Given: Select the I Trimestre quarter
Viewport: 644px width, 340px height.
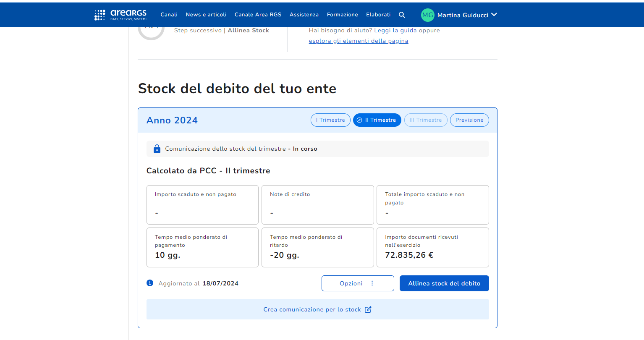Looking at the screenshot, I should click(330, 120).
